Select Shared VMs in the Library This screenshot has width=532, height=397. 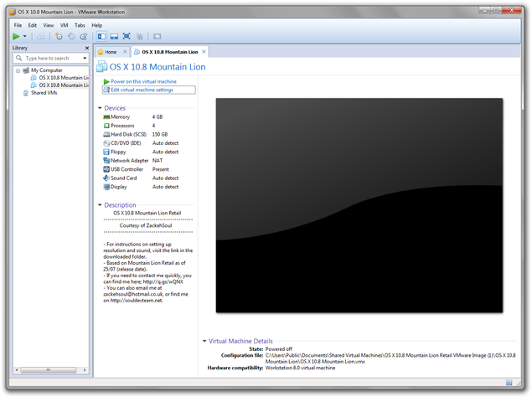(x=44, y=93)
